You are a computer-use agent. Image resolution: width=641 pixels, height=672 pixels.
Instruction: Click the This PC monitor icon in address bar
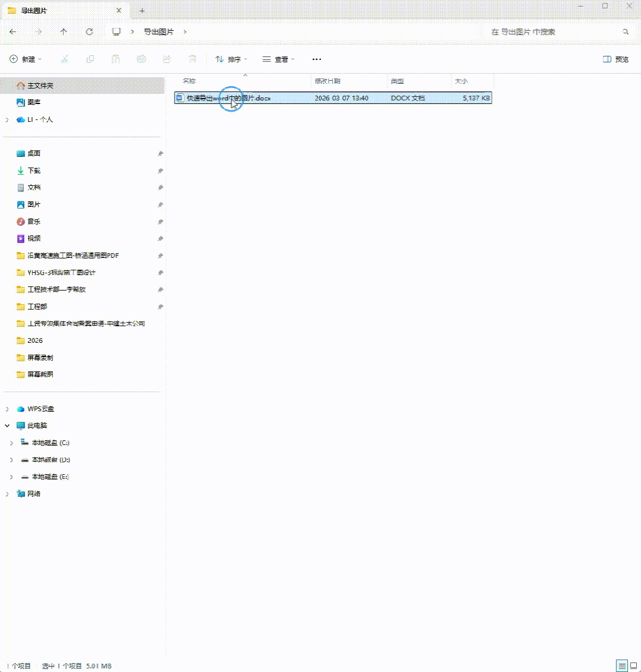(116, 31)
